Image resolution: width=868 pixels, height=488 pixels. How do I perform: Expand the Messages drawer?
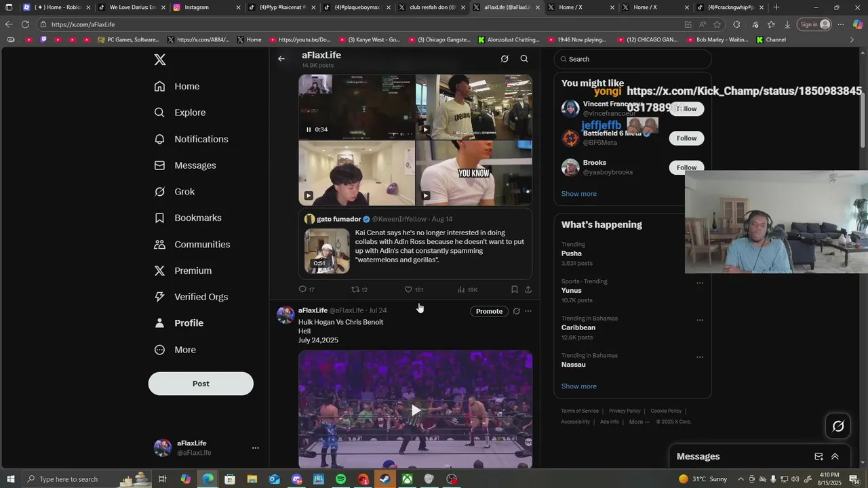point(835,457)
